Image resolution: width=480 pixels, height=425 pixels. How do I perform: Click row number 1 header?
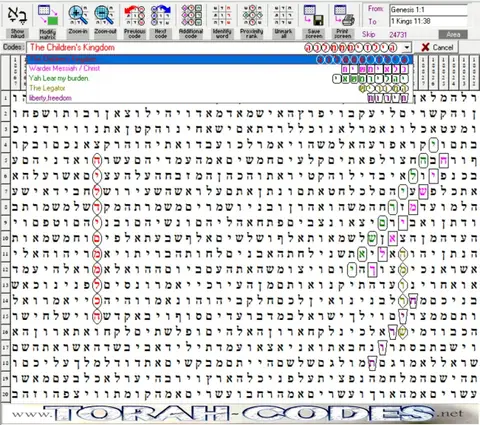[x=5, y=98]
